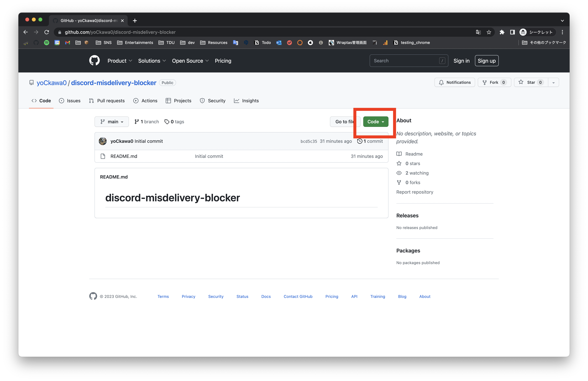Click the Notifications bell button
588x381 pixels.
tap(455, 82)
